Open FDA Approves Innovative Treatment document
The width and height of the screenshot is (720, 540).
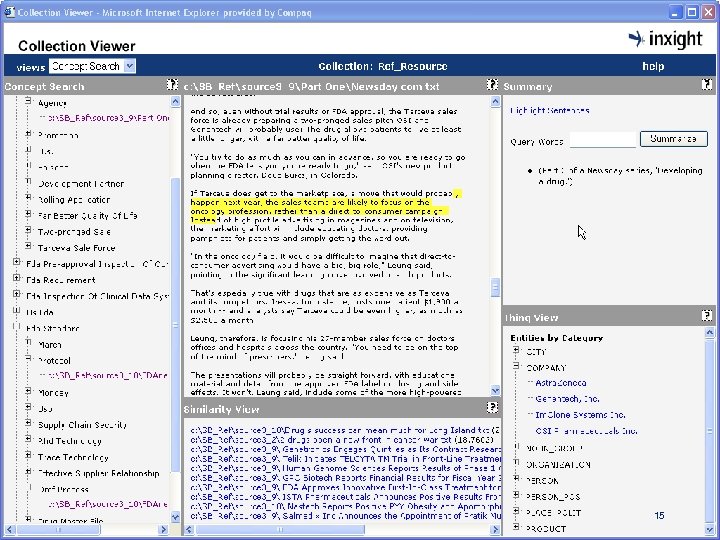click(345, 487)
